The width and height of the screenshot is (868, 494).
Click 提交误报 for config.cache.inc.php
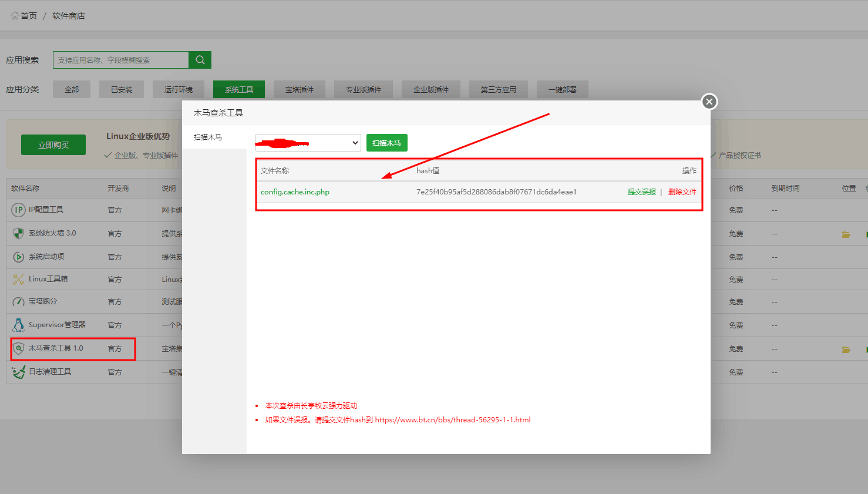click(641, 192)
